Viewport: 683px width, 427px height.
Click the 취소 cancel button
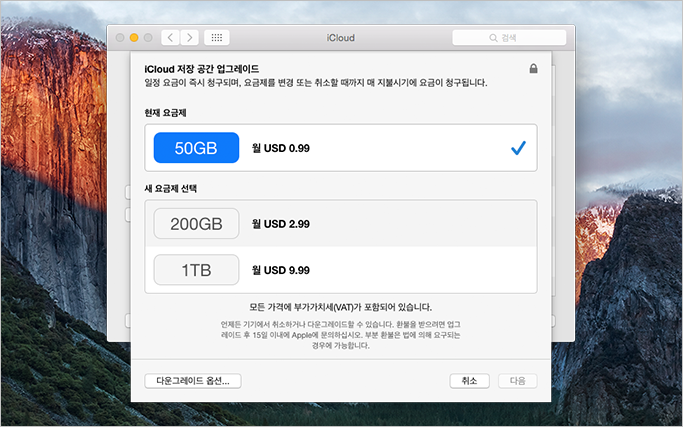click(469, 381)
